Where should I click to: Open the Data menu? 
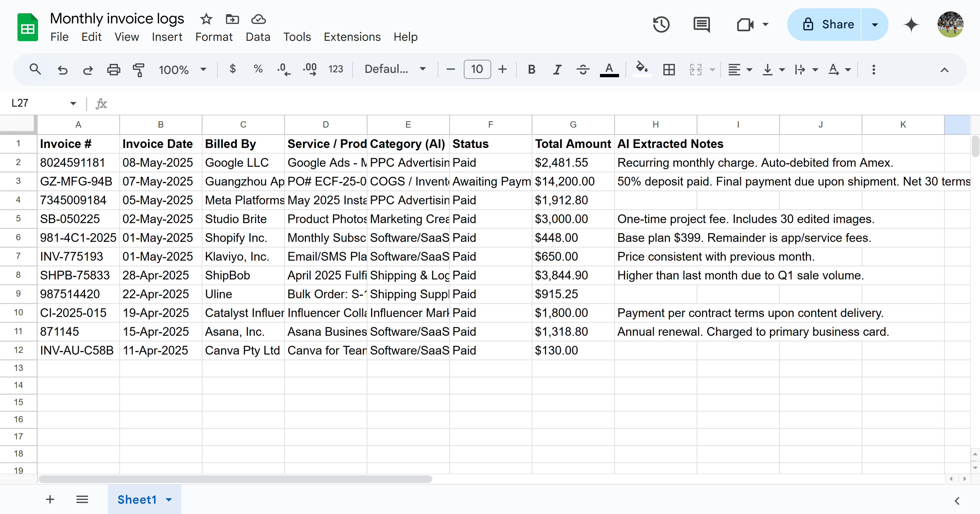(x=258, y=37)
